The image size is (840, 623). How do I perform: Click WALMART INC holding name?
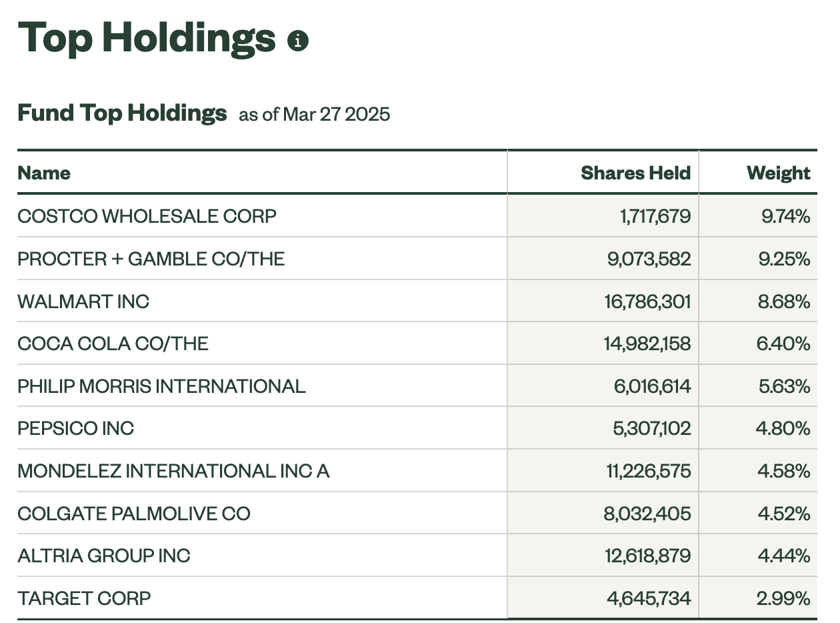click(x=84, y=301)
